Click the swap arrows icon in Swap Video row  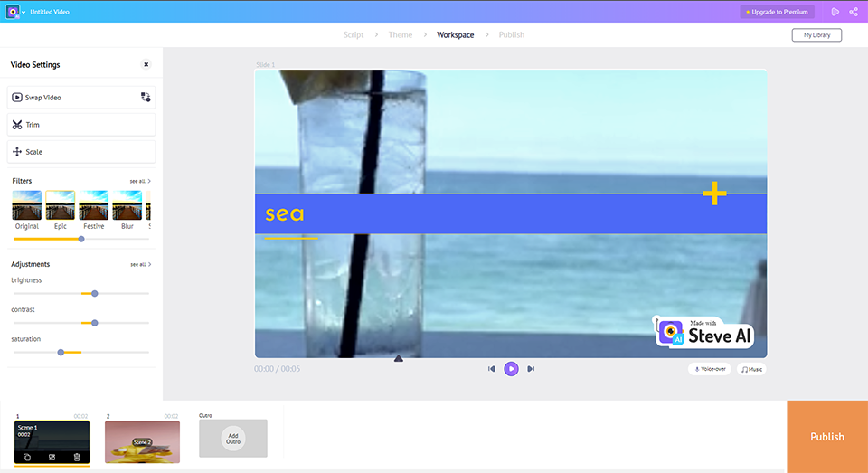click(146, 98)
